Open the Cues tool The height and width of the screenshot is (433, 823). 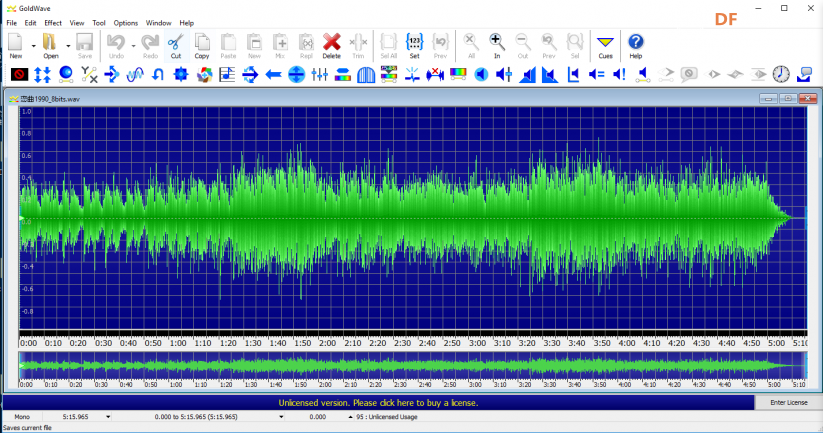pos(605,46)
